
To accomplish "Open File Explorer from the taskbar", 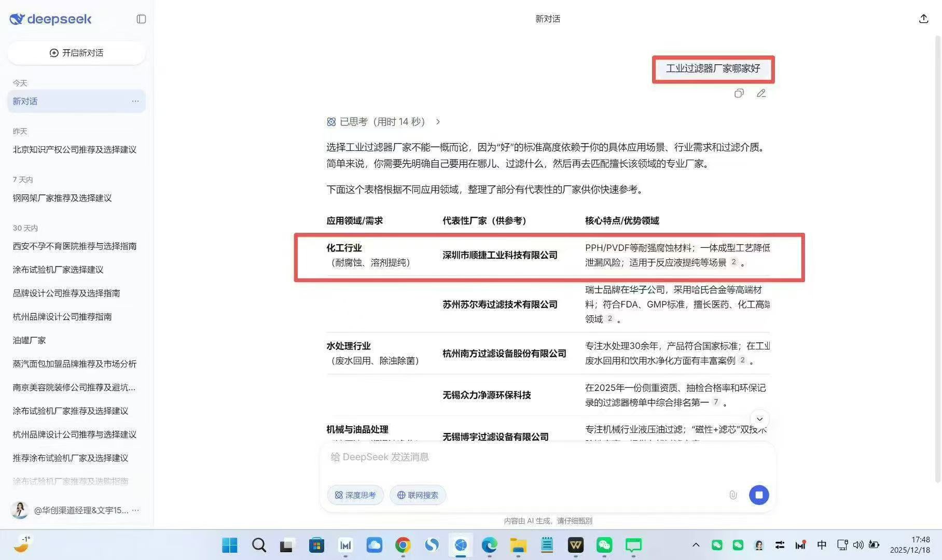I will (x=518, y=545).
